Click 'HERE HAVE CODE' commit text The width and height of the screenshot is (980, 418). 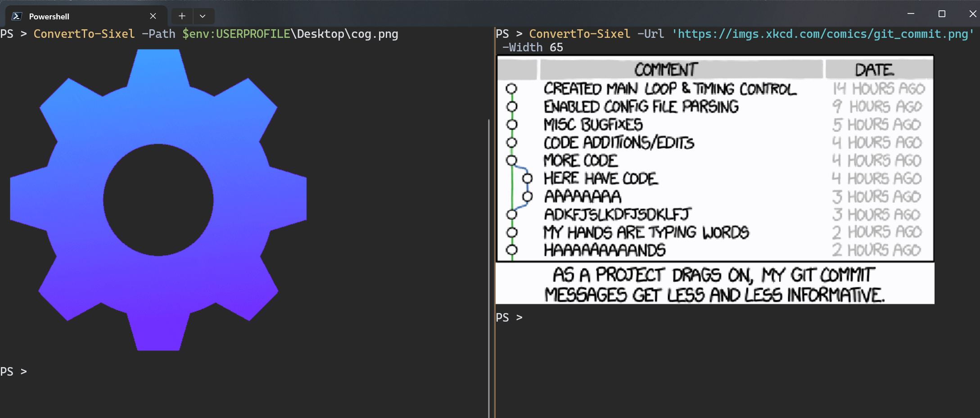point(601,179)
